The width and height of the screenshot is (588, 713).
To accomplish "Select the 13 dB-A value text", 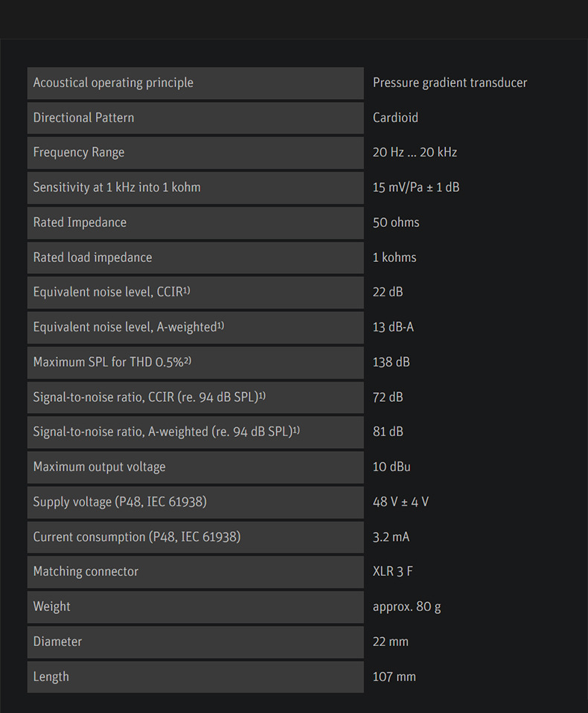I will coord(393,327).
